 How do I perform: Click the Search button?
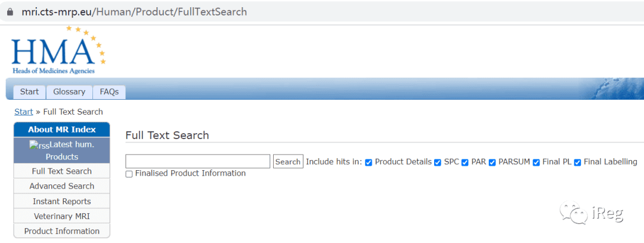tap(288, 162)
